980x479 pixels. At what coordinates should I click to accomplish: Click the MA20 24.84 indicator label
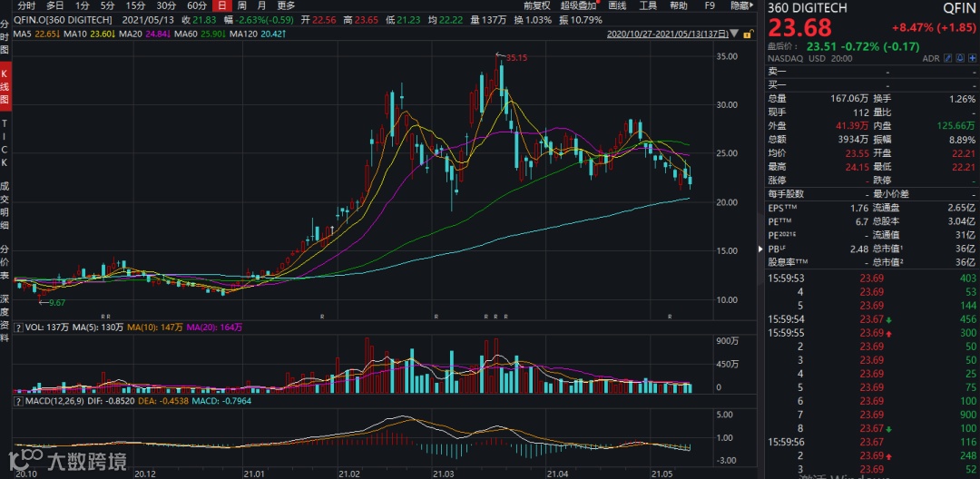tap(144, 33)
